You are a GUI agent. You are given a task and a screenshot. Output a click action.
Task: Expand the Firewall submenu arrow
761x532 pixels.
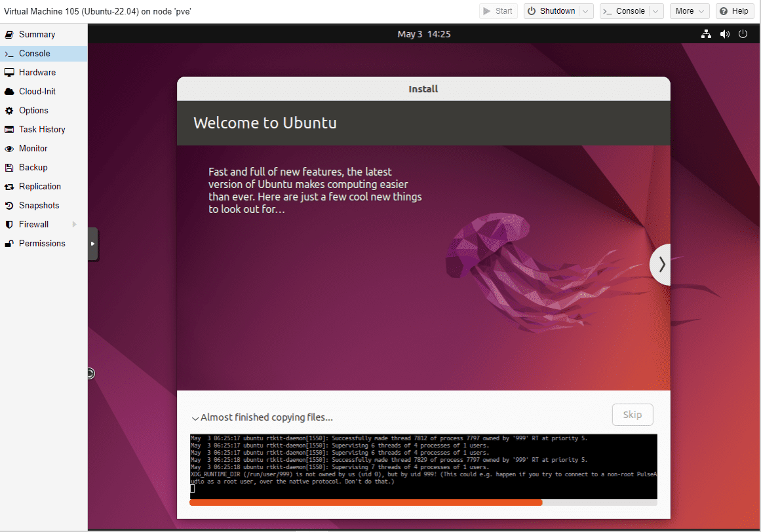click(x=74, y=225)
